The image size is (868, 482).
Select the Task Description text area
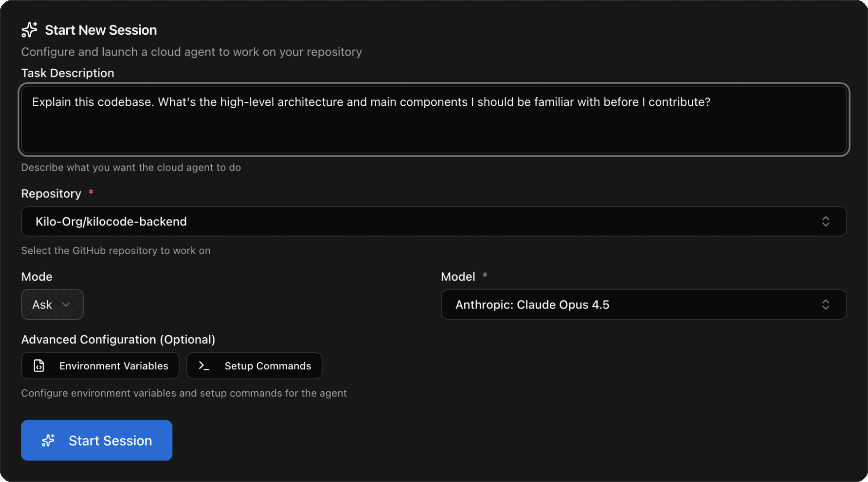pyautogui.click(x=434, y=120)
